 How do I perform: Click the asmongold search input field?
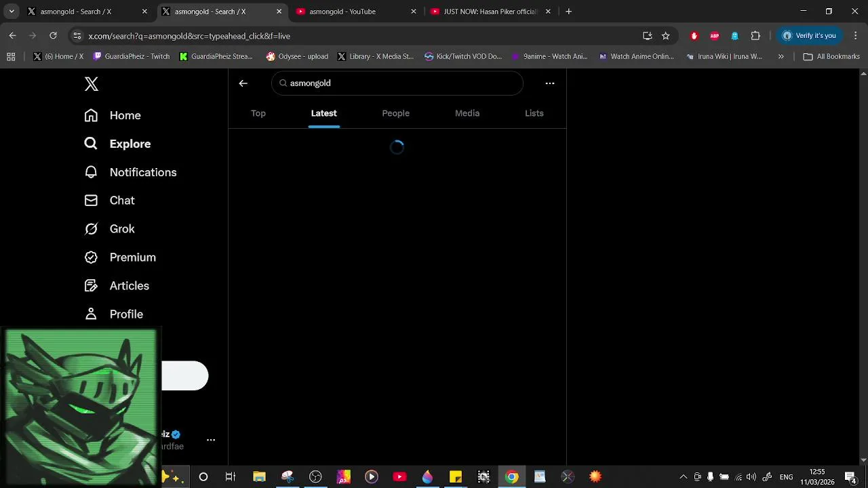[397, 83]
